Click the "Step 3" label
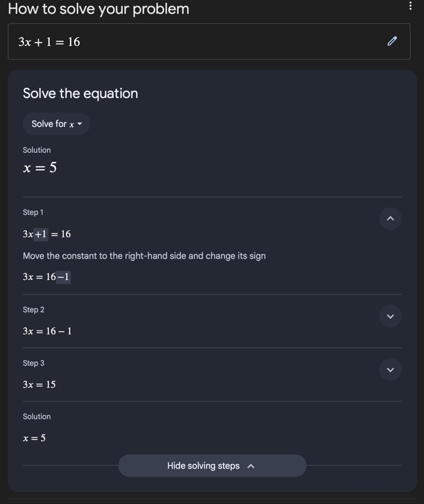 click(x=33, y=363)
